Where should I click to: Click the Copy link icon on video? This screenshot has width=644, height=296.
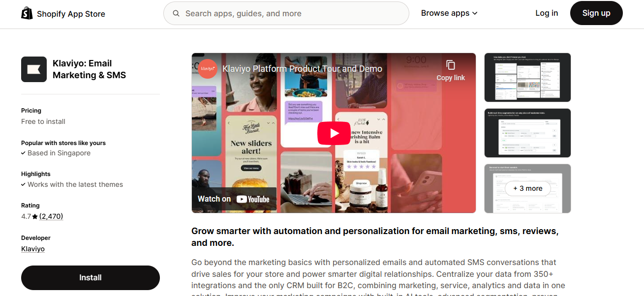click(451, 65)
